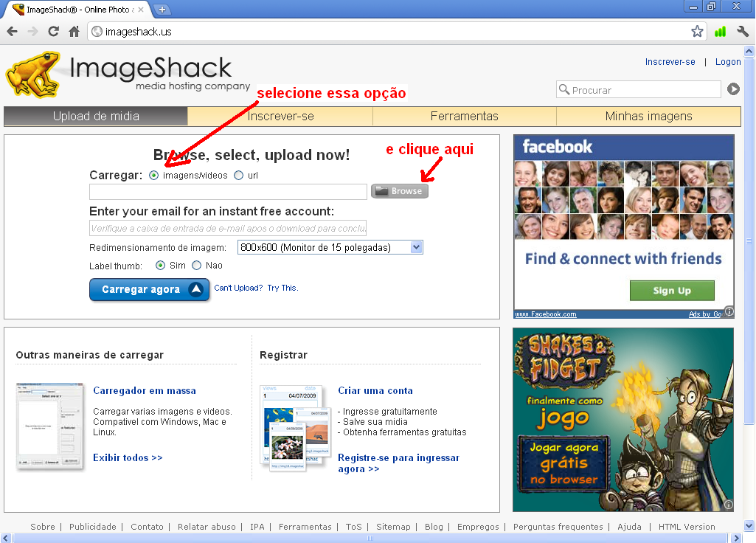This screenshot has height=543, width=756.
Task: Click the www.Facebook.com ad link
Action: coord(545,314)
